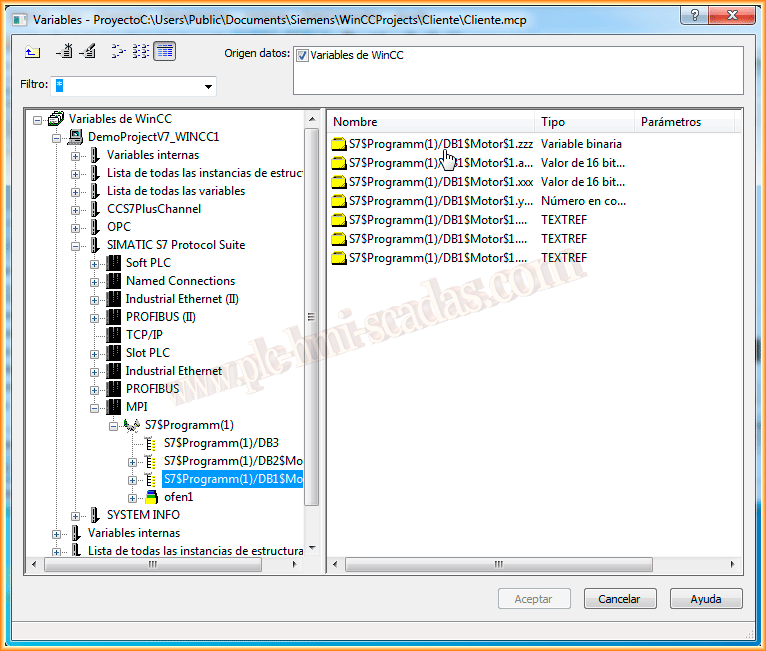Select SYSTEM INFO in the tree
Screen dimensions: 766x651
click(143, 515)
